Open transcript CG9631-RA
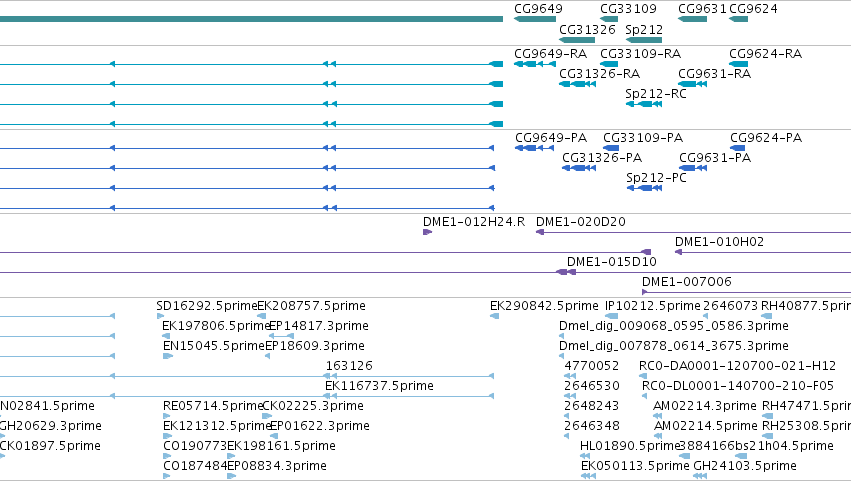The width and height of the screenshot is (851, 481). [715, 74]
